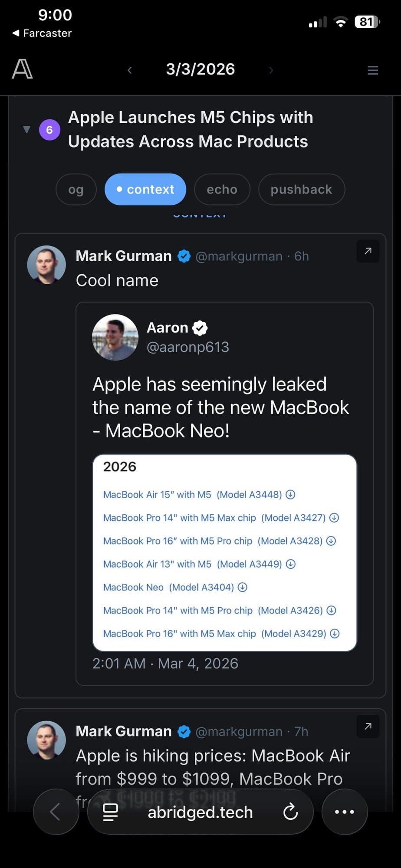Select the og filter pill

(x=76, y=189)
